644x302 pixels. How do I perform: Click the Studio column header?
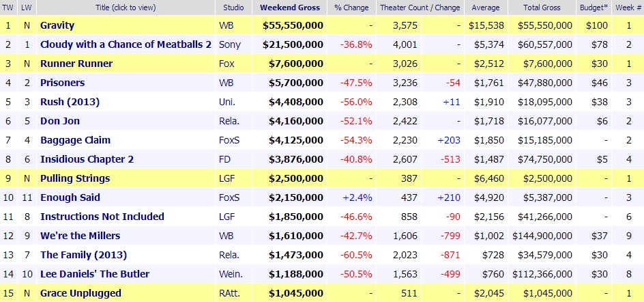tap(233, 8)
